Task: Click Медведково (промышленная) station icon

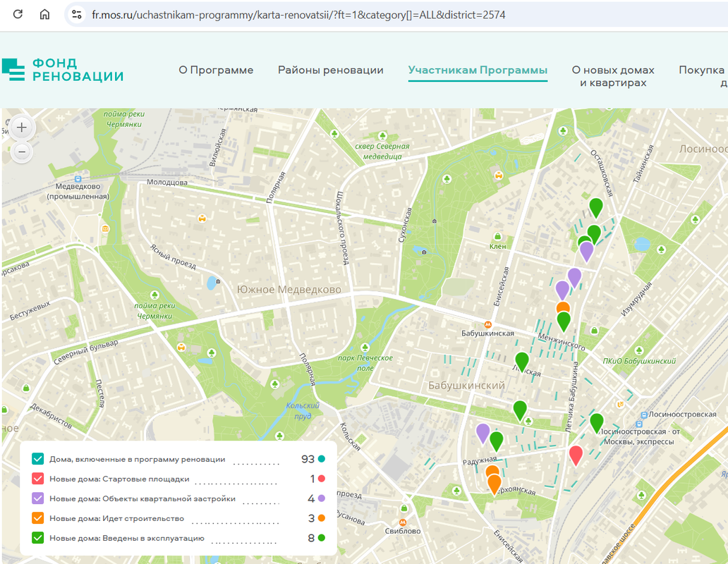Action: click(x=78, y=179)
